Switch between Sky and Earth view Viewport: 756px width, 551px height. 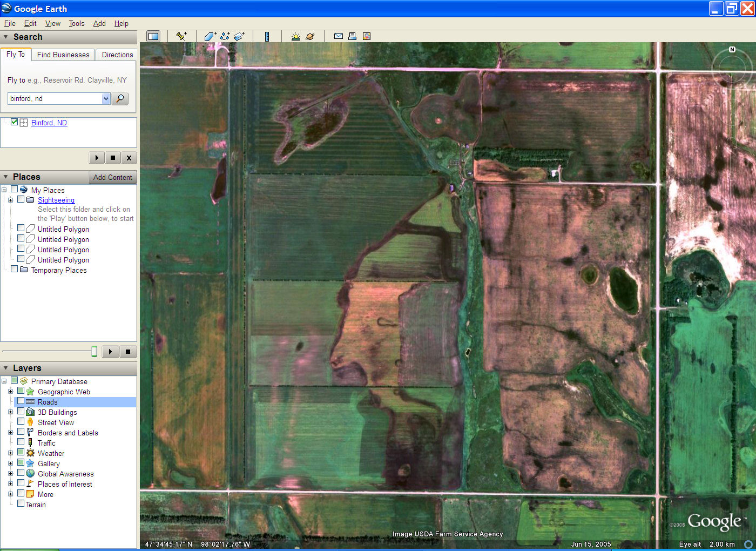tap(310, 36)
